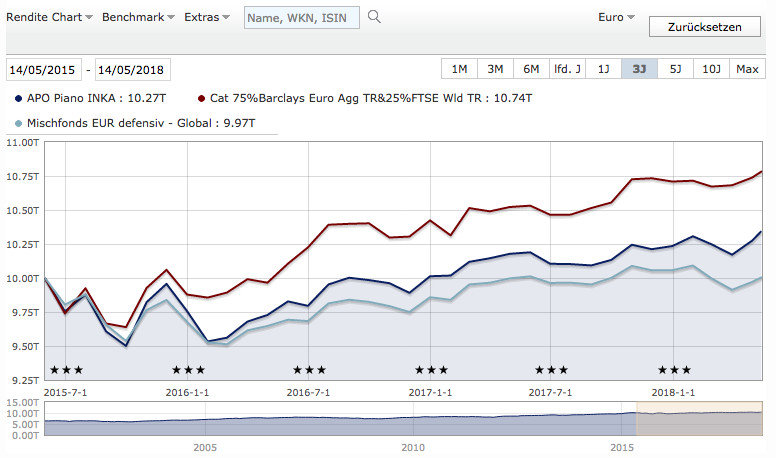776x458 pixels.
Task: Click the star rating at 2017-7-1
Action: click(x=551, y=370)
